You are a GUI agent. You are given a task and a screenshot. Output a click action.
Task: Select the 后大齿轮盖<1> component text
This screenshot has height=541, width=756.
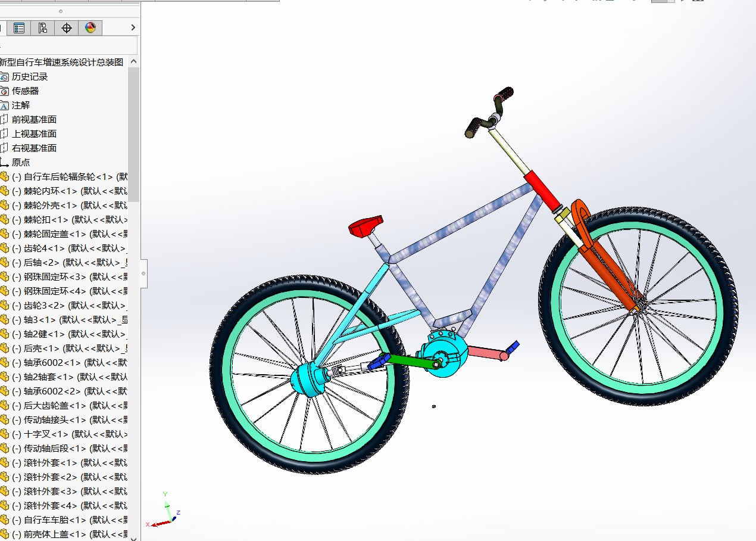(69, 406)
